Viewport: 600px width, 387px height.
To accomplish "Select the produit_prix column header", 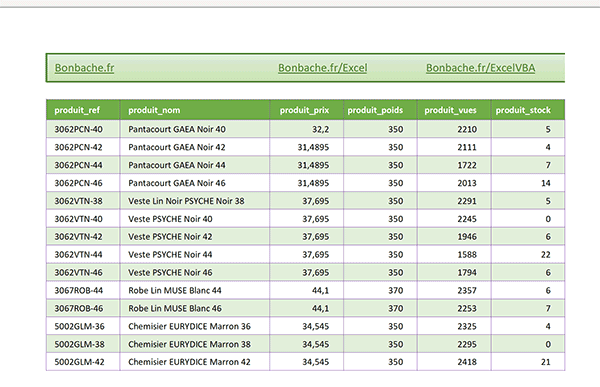I will 307,110.
